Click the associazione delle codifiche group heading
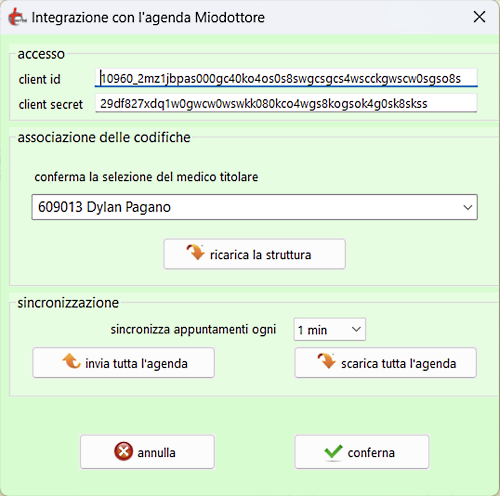 point(104,137)
